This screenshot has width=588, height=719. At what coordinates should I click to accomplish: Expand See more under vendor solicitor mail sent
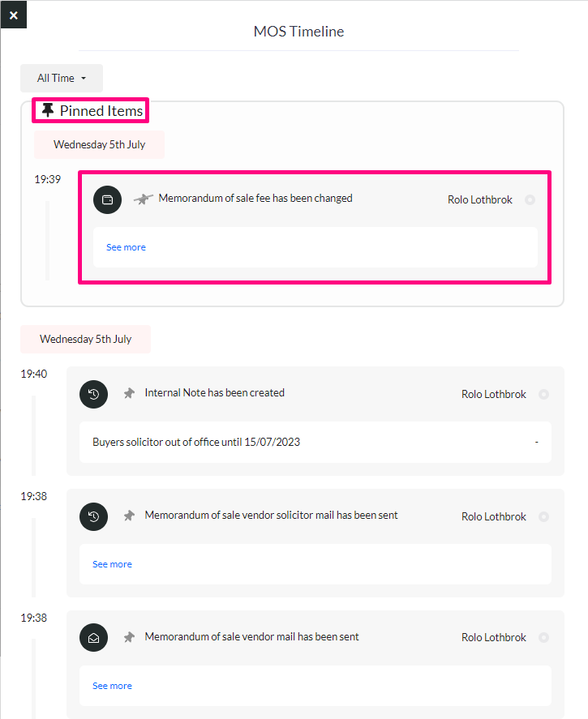(x=113, y=564)
